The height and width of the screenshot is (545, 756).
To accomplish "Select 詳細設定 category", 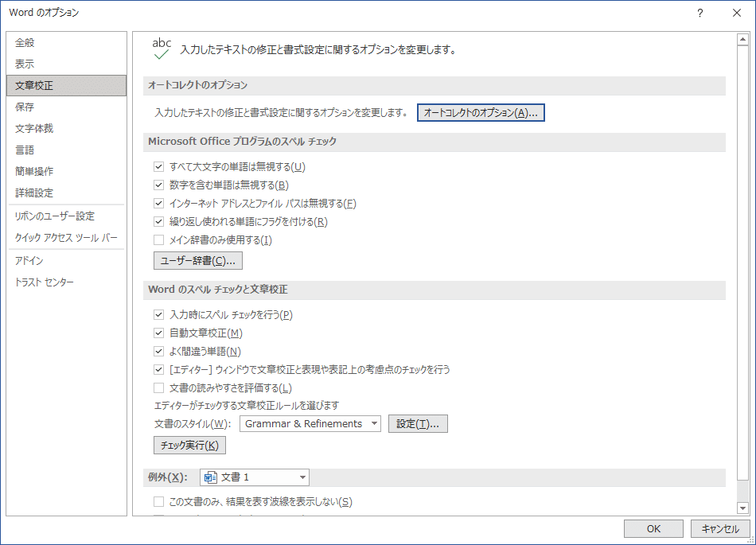I will (x=67, y=193).
